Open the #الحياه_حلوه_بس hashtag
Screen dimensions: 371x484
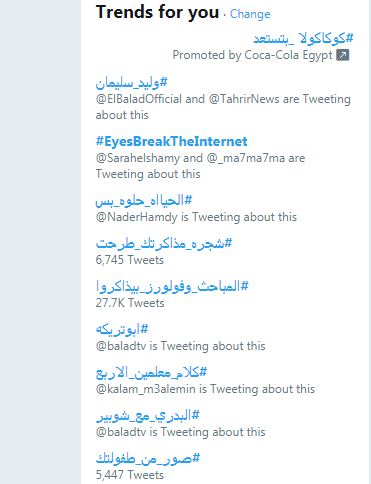(144, 200)
